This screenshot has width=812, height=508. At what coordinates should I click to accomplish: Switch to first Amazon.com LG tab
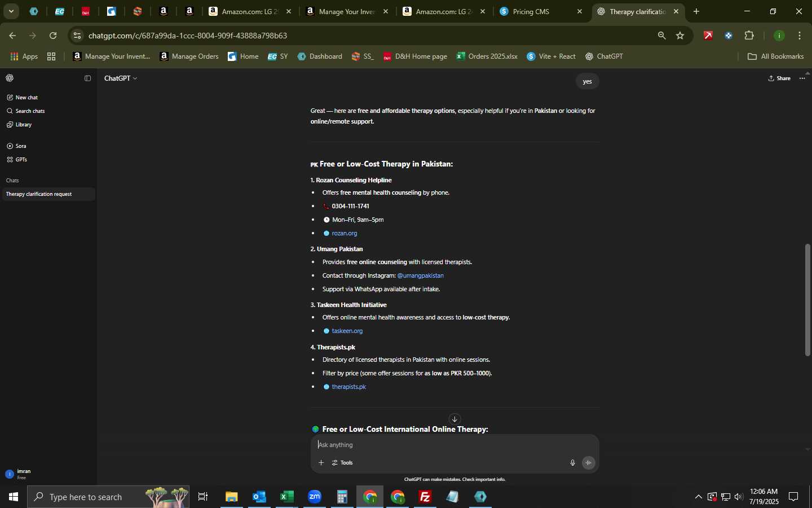click(x=250, y=11)
